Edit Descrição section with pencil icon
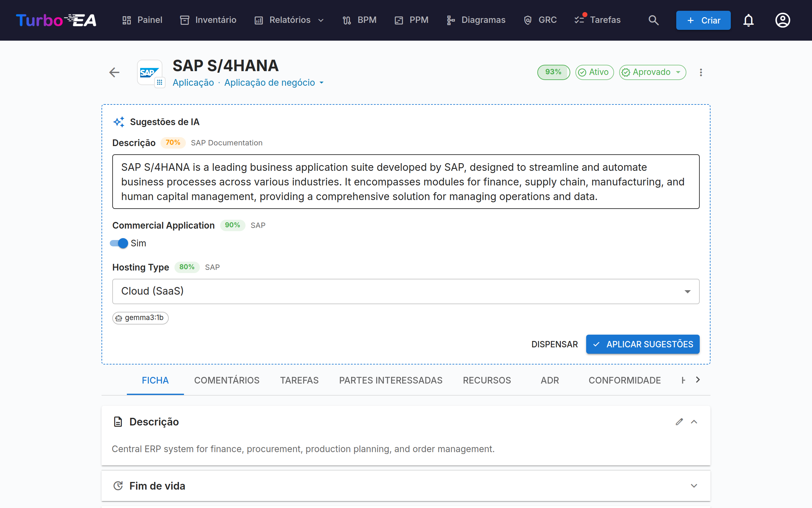The image size is (812, 508). pyautogui.click(x=679, y=422)
